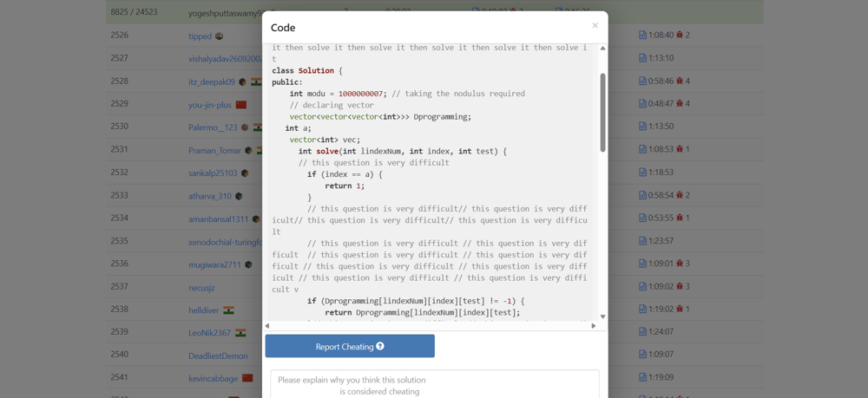Click the code panel scroll-down arrow
The image size is (868, 398).
(602, 316)
